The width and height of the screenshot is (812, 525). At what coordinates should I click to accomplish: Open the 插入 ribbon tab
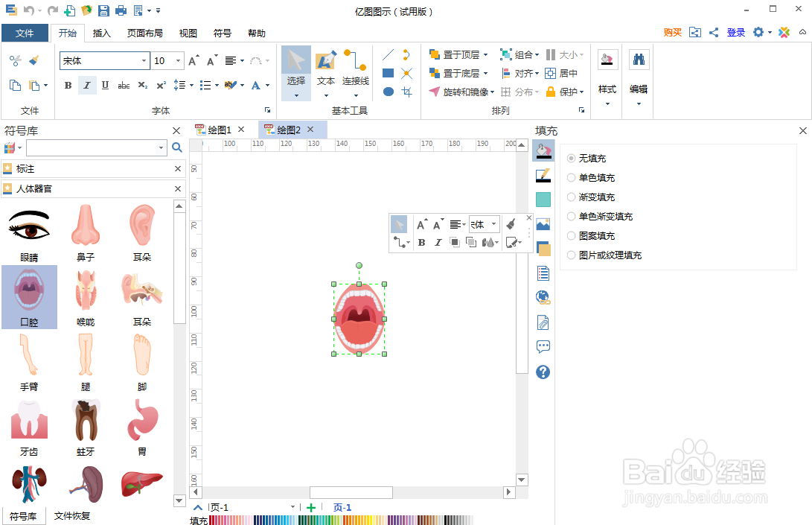click(x=101, y=33)
